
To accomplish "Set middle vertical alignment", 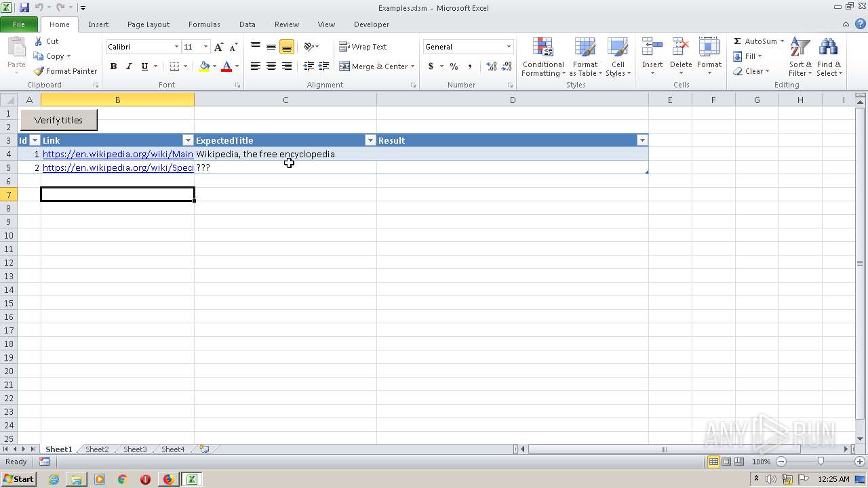I will click(x=271, y=47).
